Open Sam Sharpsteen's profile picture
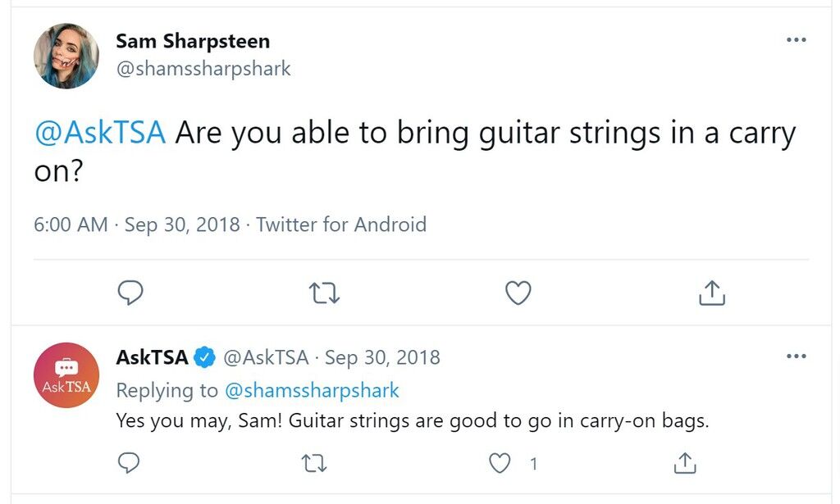The width and height of the screenshot is (840, 504). pyautogui.click(x=66, y=56)
